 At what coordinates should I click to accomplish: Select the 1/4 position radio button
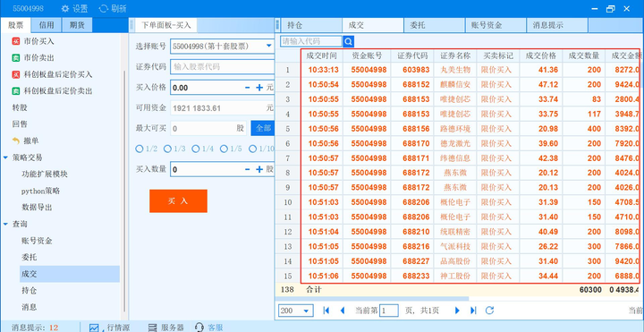196,149
